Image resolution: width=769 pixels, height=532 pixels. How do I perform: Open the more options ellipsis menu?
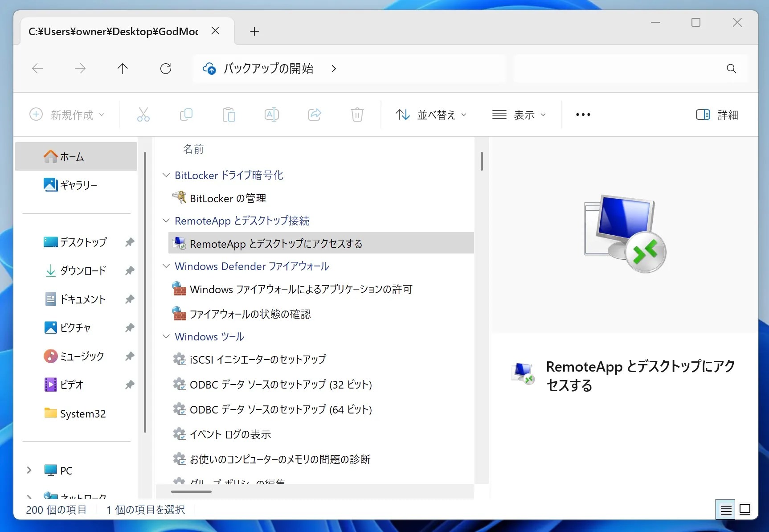(x=583, y=115)
